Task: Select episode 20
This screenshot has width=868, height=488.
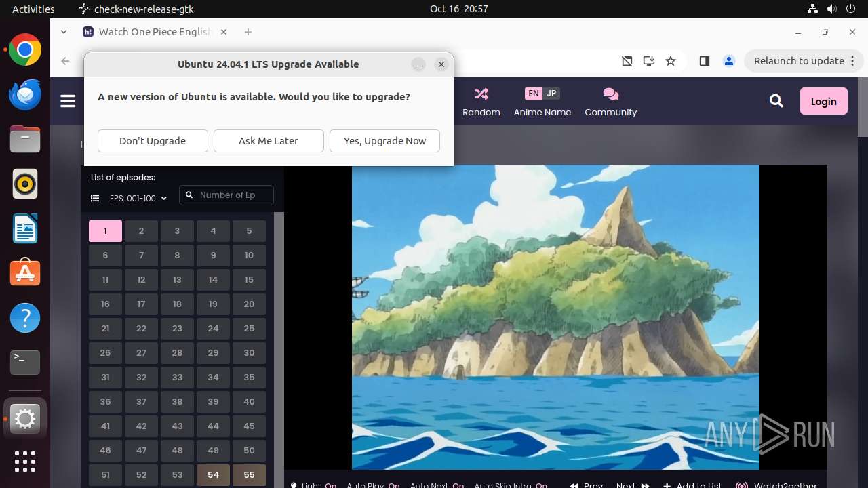Action: 249,304
